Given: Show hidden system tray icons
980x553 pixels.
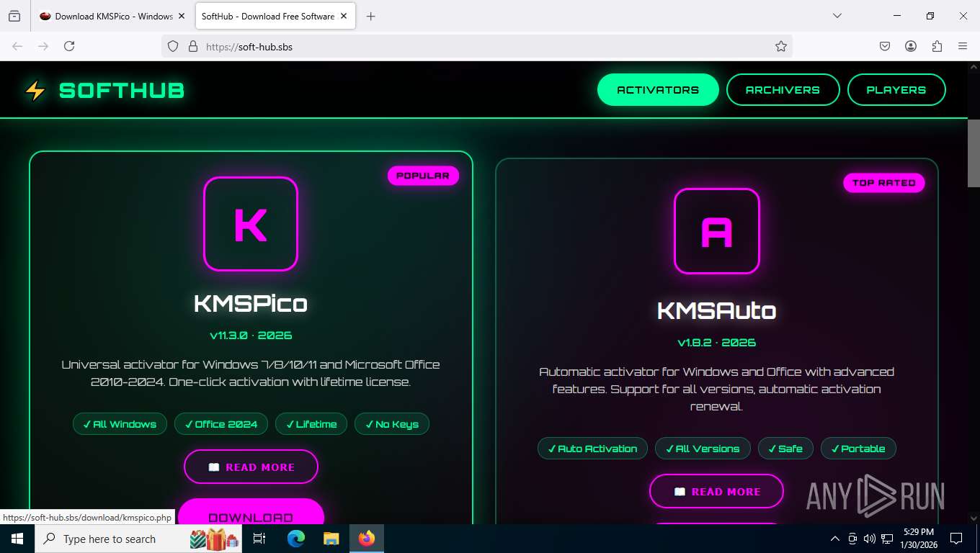Looking at the screenshot, I should pyautogui.click(x=835, y=539).
